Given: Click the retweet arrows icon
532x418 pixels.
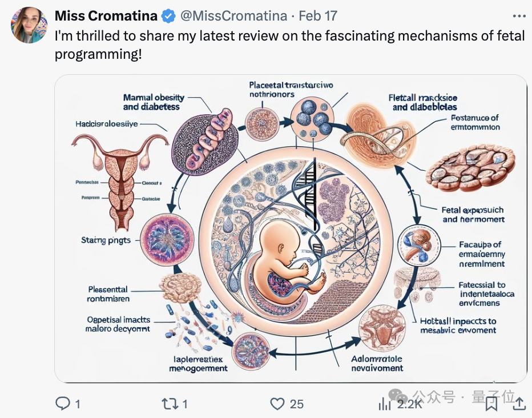Looking at the screenshot, I should [x=170, y=404].
